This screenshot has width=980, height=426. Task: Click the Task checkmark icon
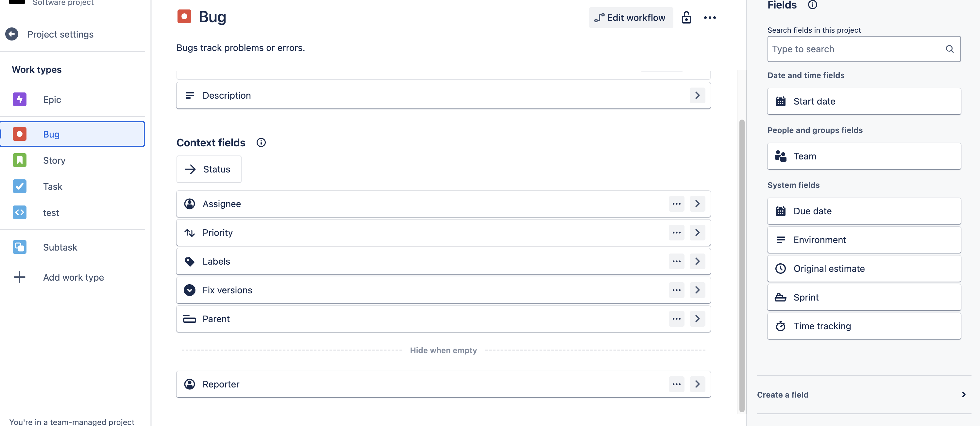pos(19,186)
